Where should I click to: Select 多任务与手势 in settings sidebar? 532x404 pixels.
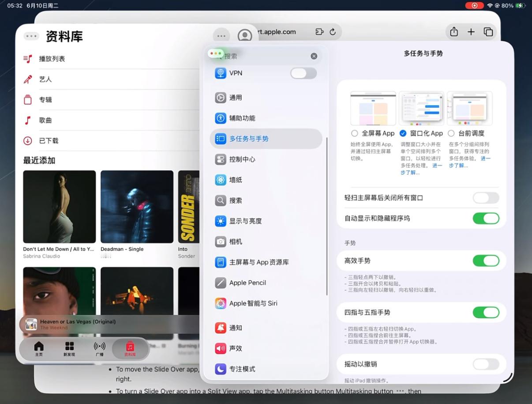point(266,139)
